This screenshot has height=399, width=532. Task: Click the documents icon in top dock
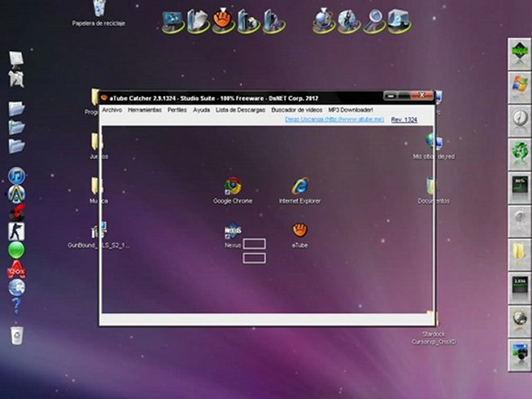[198, 21]
